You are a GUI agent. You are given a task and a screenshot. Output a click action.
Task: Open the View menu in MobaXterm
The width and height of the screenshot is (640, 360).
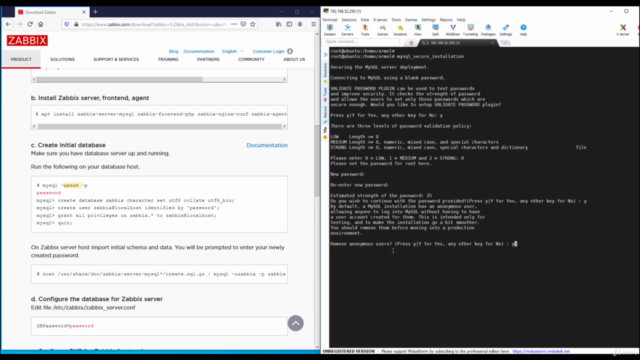pyautogui.click(x=365, y=20)
